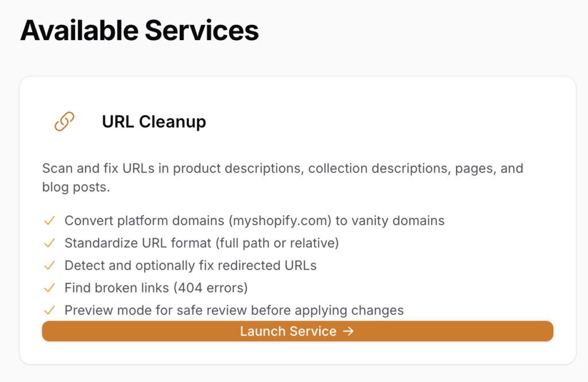The width and height of the screenshot is (588, 382).
Task: Click the 'Scan and fix URLs' description text
Action: tap(282, 169)
